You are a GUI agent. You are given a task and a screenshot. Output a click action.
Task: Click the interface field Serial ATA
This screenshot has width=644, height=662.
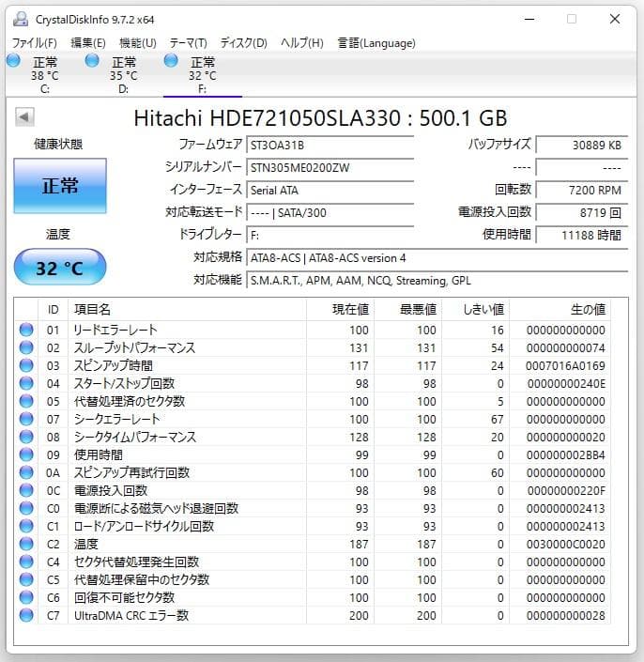tap(330, 191)
